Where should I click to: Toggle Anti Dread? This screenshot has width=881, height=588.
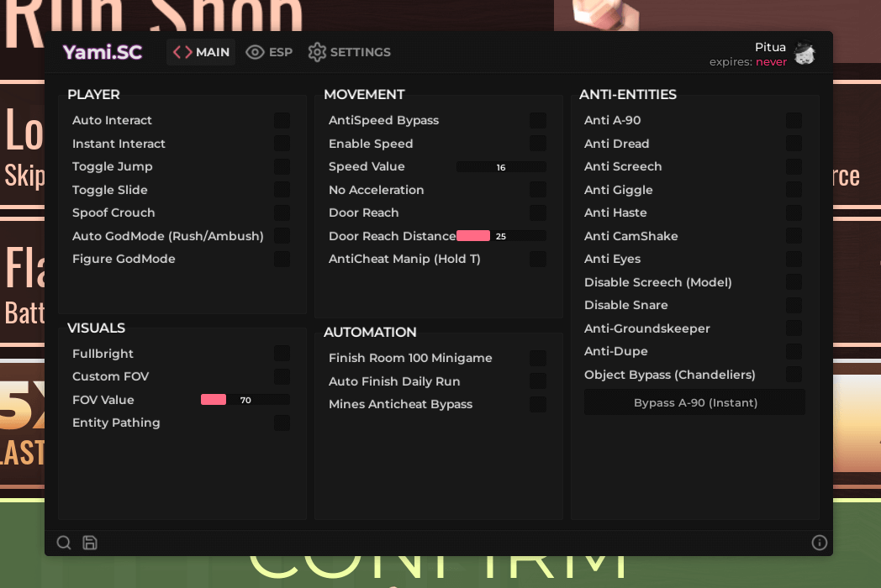(794, 143)
